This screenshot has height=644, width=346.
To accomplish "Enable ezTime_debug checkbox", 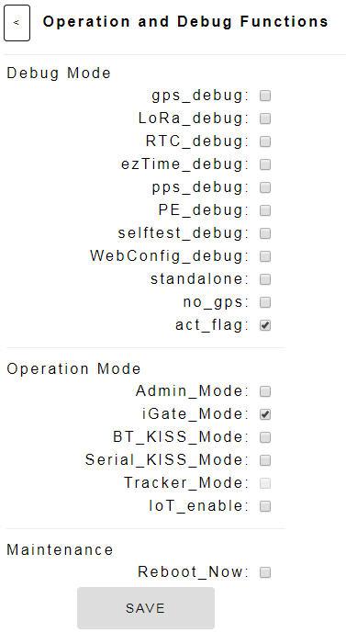I will 265,165.
